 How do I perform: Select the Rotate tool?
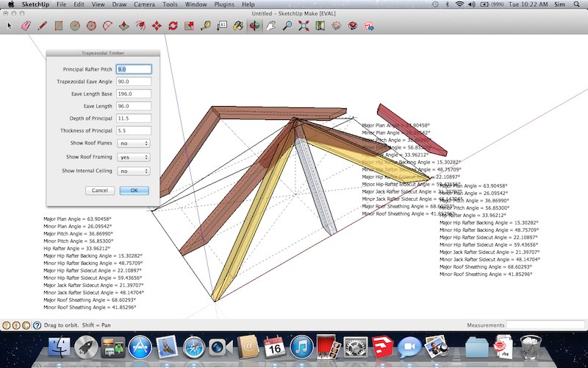(173, 25)
